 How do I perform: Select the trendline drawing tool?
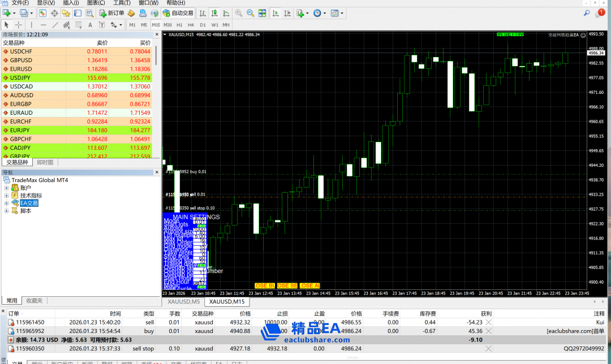tap(55, 25)
